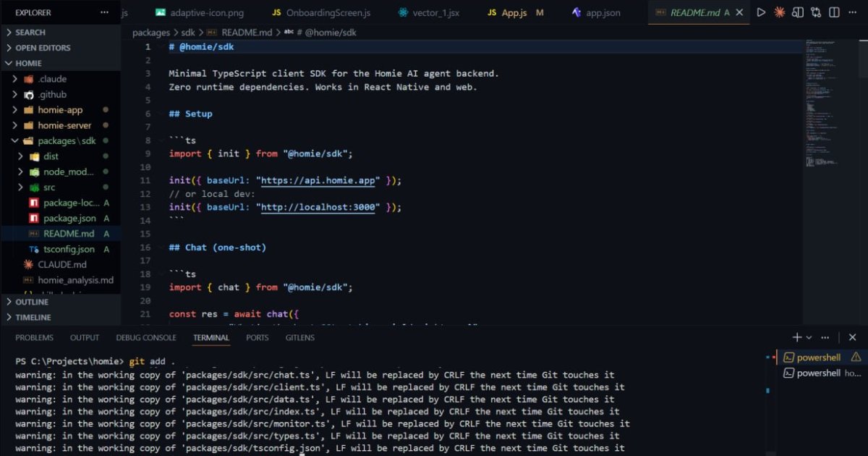
Task: Click the terminal warning for packages/sdk/tsconfig.json
Action: 320,449
